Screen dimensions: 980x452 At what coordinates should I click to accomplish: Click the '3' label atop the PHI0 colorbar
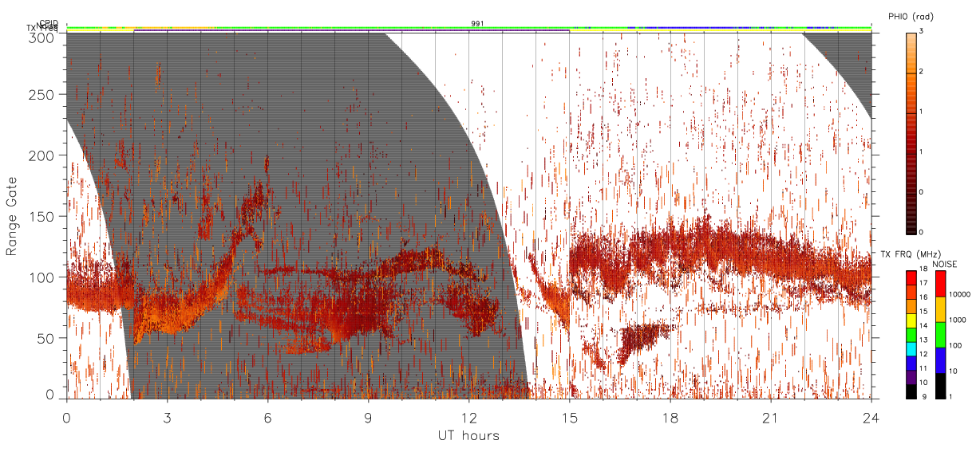(x=920, y=33)
